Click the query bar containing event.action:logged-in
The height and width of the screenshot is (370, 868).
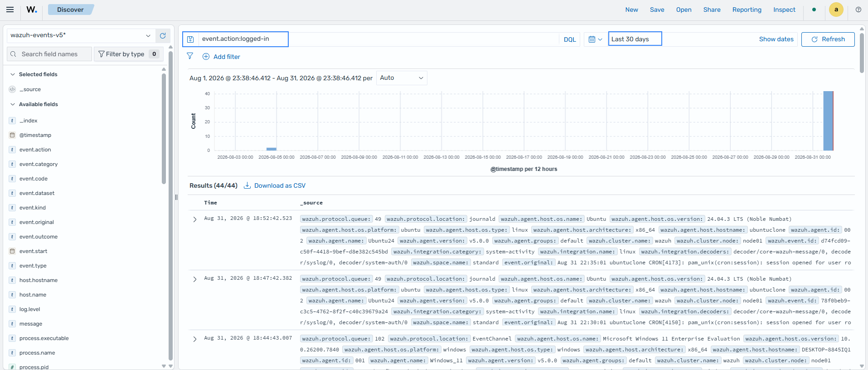tap(379, 39)
